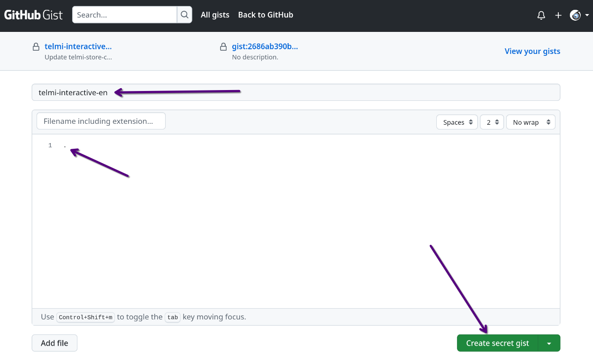Open the No wrap mode dropdown

pos(531,122)
